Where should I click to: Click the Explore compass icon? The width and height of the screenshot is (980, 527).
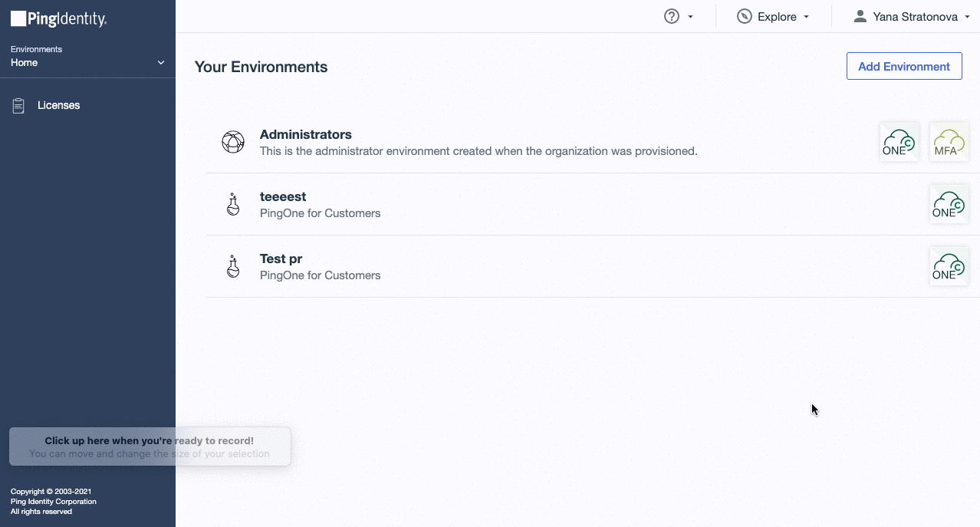point(744,16)
